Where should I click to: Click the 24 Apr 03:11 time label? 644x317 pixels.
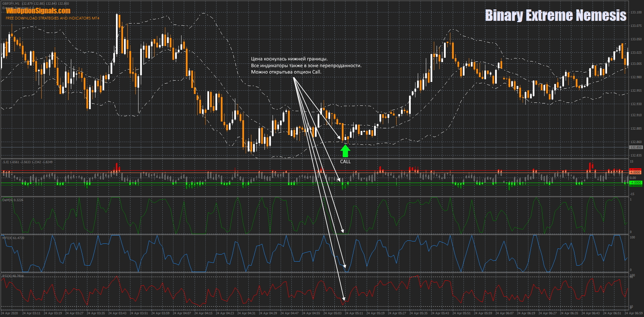click(x=31, y=313)
